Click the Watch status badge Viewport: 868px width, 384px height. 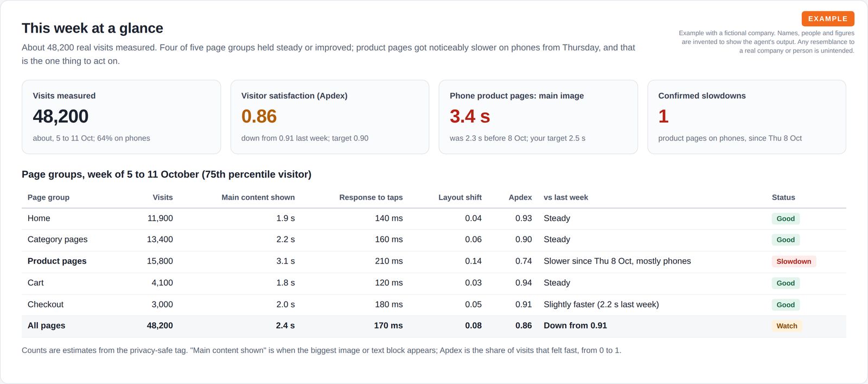[787, 326]
